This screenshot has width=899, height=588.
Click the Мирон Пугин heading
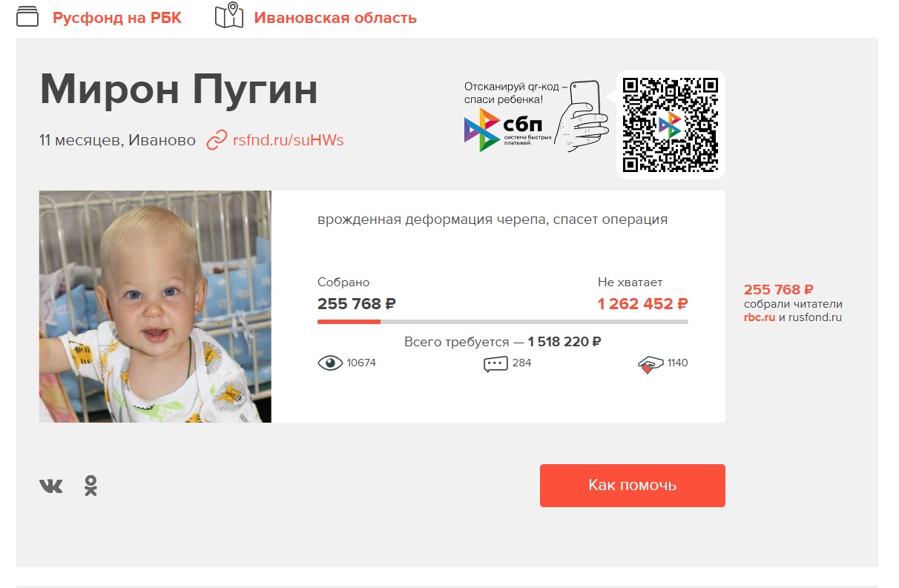[179, 89]
